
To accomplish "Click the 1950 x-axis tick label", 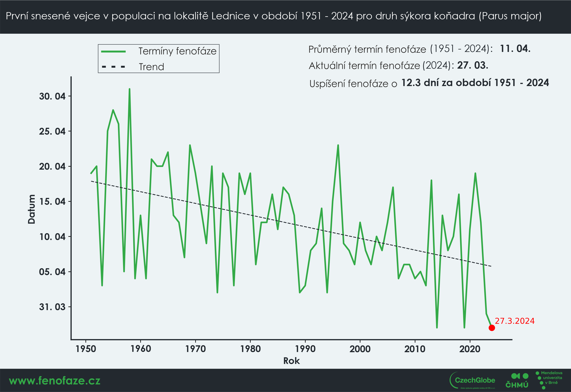I will 86,349.
